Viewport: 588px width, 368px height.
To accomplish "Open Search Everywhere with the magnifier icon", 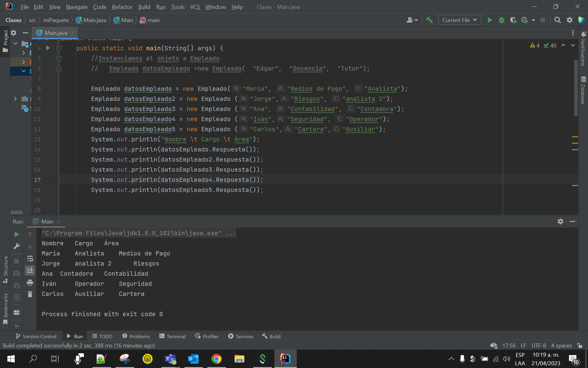I will (557, 20).
